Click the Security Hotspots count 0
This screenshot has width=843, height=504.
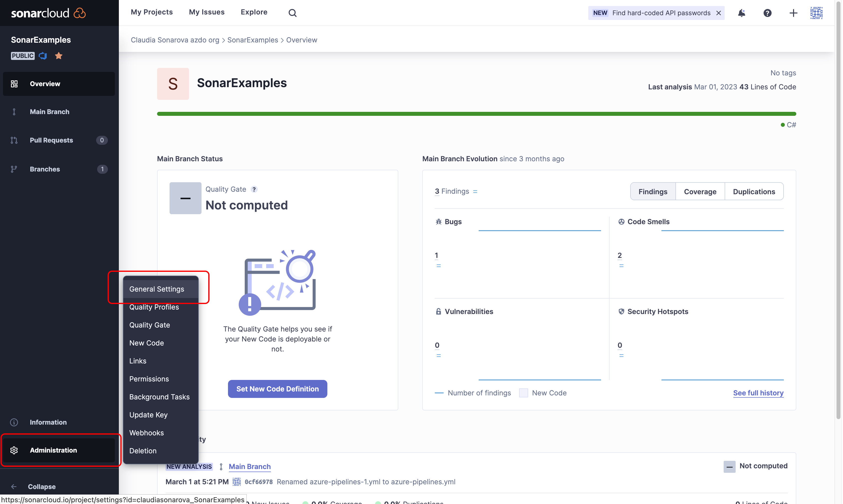coord(620,345)
